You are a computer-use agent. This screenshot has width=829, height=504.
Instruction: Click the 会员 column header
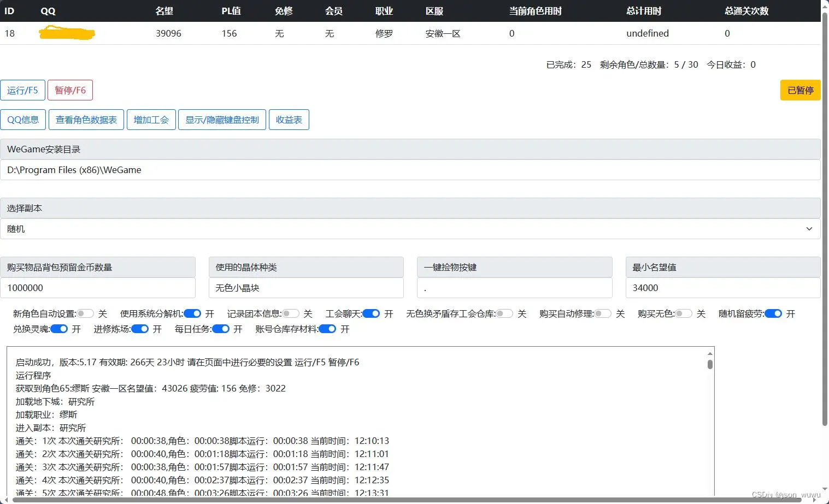coord(334,11)
